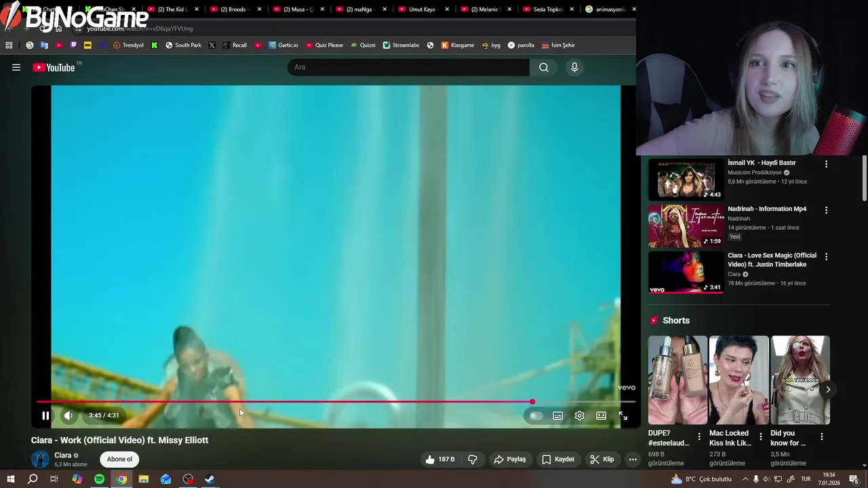Viewport: 868px width, 488px height.
Task: Start voice search with the microphone
Action: pyautogui.click(x=574, y=67)
